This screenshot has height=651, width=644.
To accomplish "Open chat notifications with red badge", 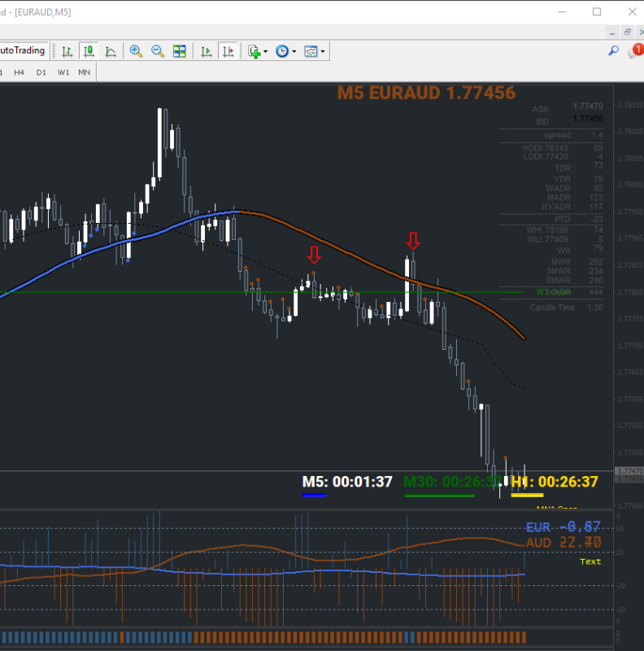I will coord(634,51).
